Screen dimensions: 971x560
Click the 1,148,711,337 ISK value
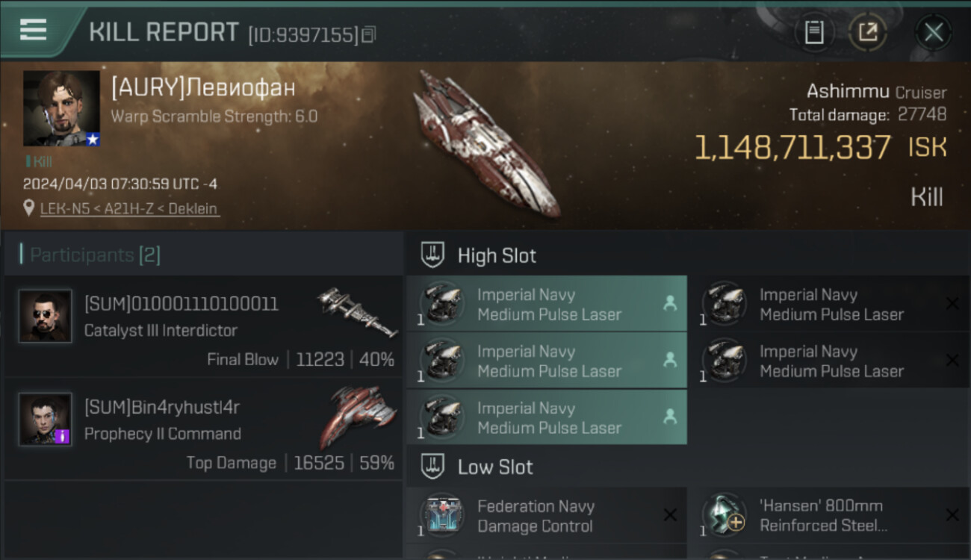pyautogui.click(x=792, y=148)
